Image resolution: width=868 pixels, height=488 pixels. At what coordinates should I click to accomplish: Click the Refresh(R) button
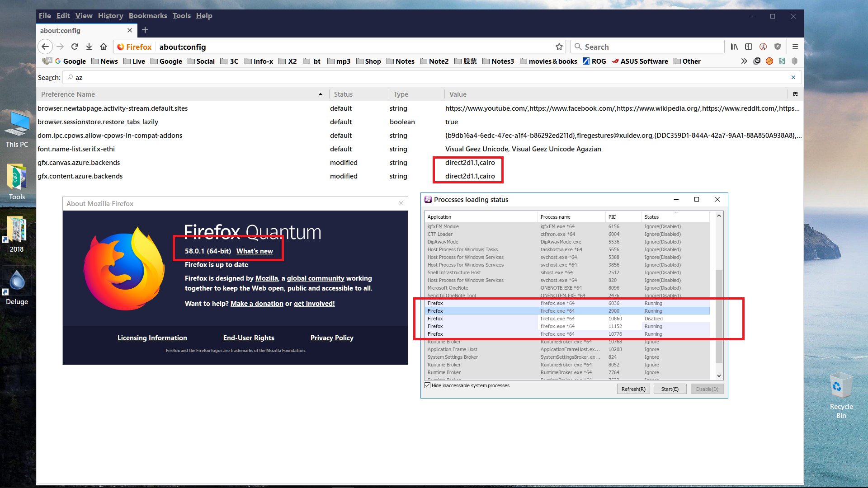tap(633, 389)
